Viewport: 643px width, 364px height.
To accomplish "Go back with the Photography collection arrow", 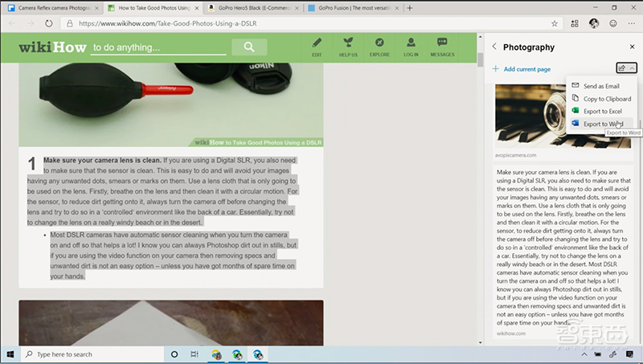I will coord(494,47).
